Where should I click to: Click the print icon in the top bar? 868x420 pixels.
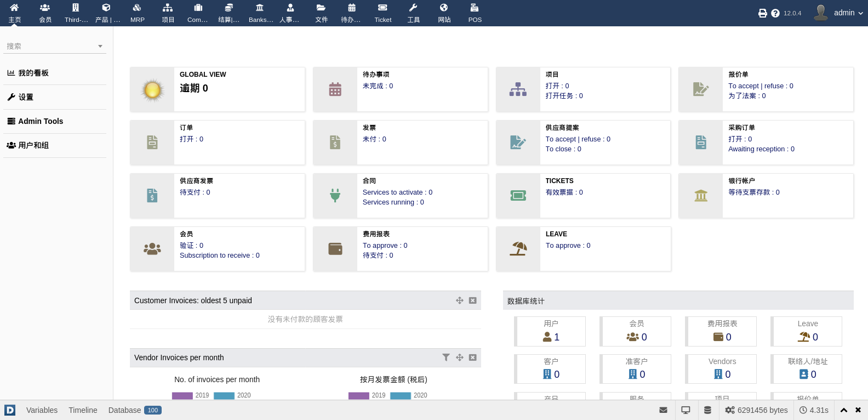[x=762, y=13]
